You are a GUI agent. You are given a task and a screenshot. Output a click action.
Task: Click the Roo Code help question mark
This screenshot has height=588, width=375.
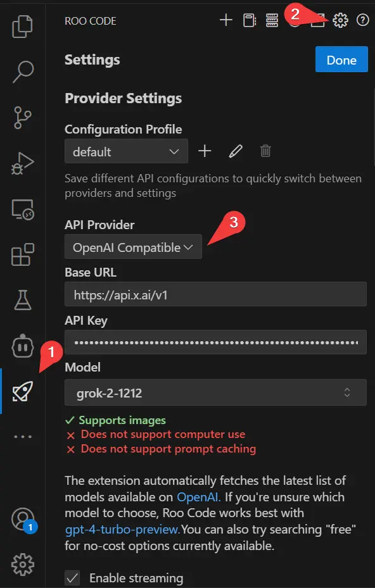362,21
